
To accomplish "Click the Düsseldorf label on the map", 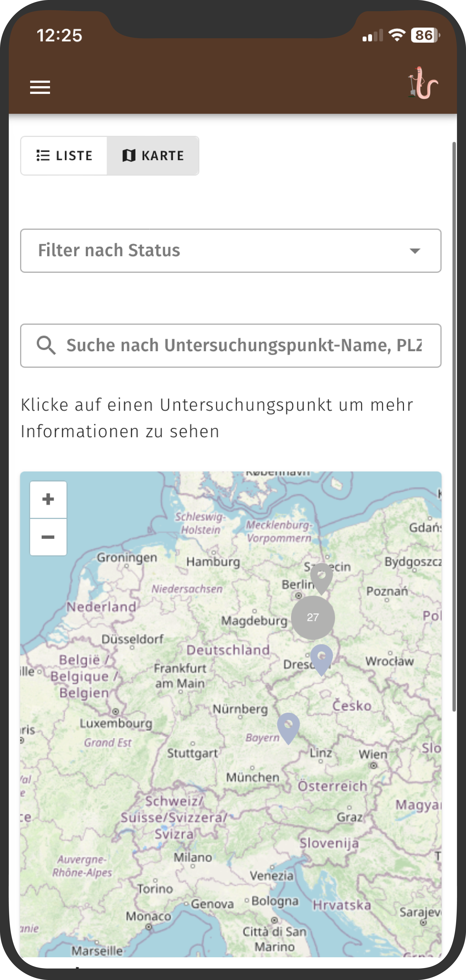I will [132, 639].
